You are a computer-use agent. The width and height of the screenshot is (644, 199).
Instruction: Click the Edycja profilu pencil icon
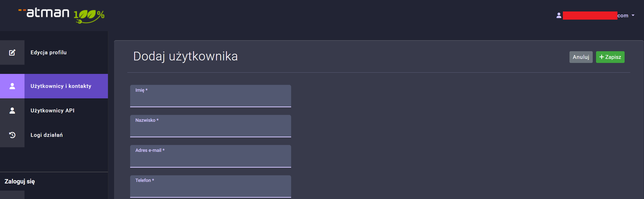[x=12, y=52]
